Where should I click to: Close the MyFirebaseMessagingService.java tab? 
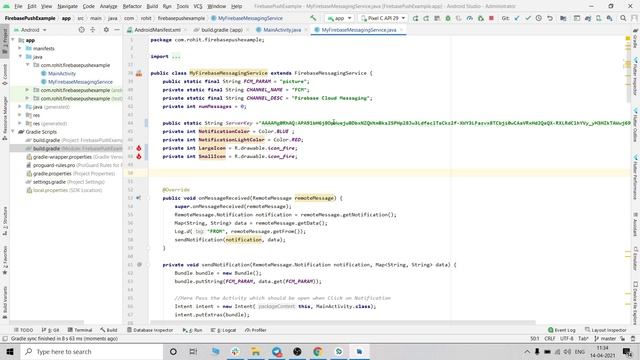401,30
